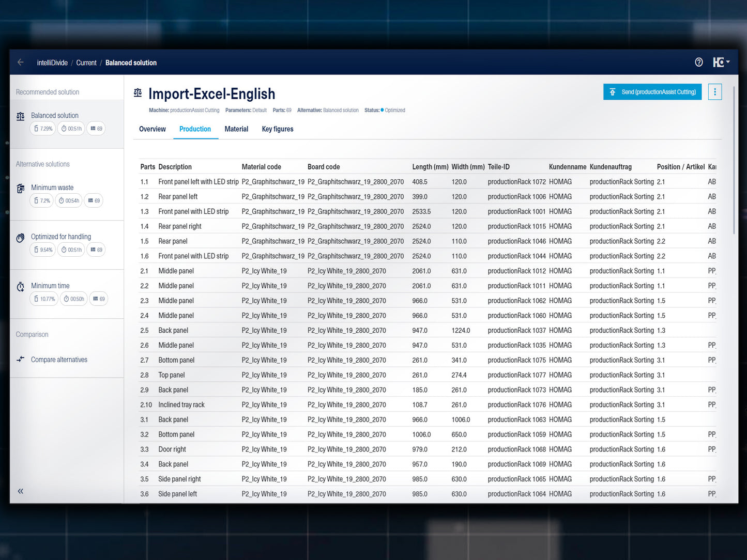The height and width of the screenshot is (560, 747).
Task: Switch to the Material tab
Action: click(x=236, y=129)
